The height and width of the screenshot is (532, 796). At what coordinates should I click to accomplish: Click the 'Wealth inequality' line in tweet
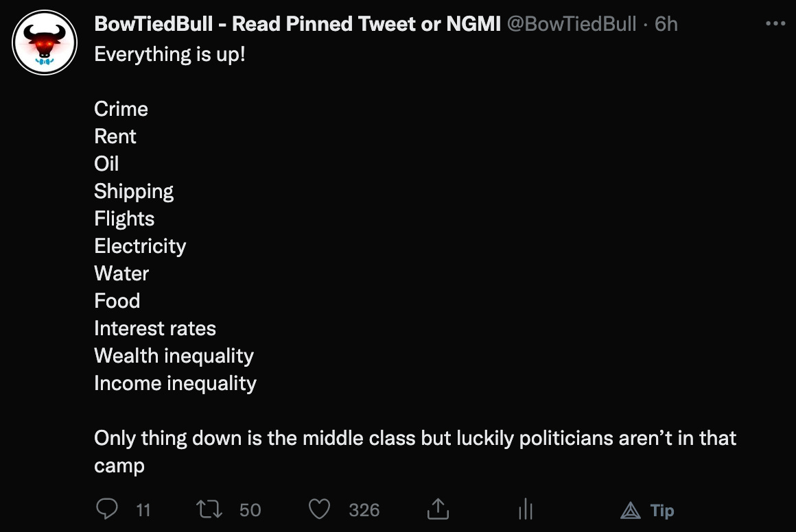pos(174,356)
